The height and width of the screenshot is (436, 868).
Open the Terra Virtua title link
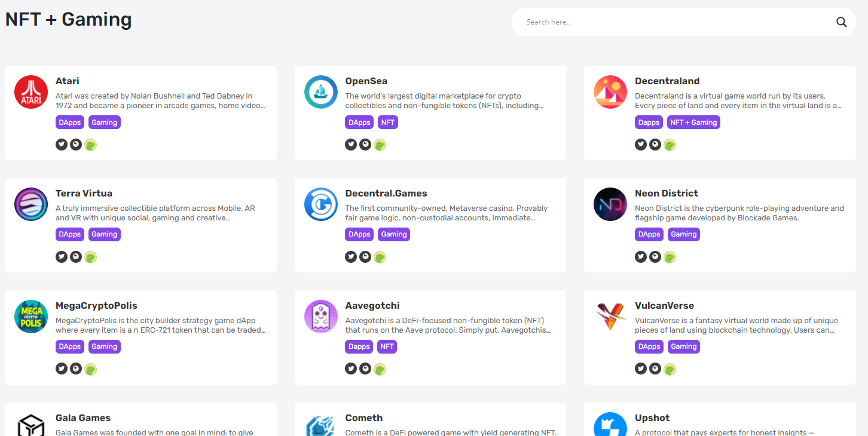pos(84,194)
